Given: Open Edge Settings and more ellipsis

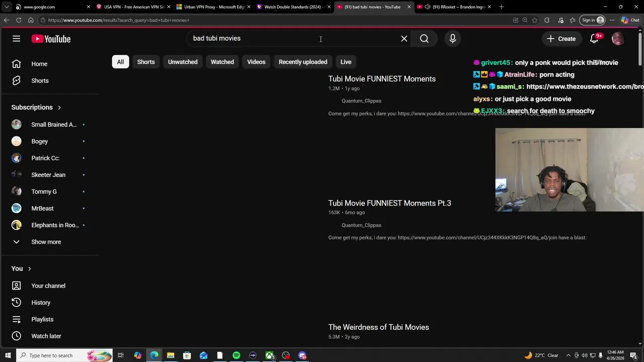Looking at the screenshot, I should click(x=612, y=20).
